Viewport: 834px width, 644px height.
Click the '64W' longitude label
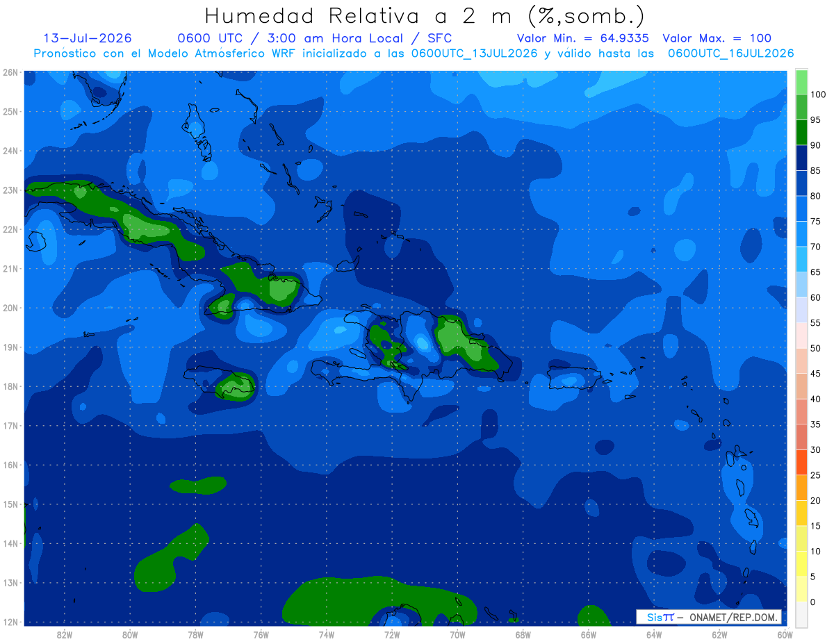click(654, 634)
